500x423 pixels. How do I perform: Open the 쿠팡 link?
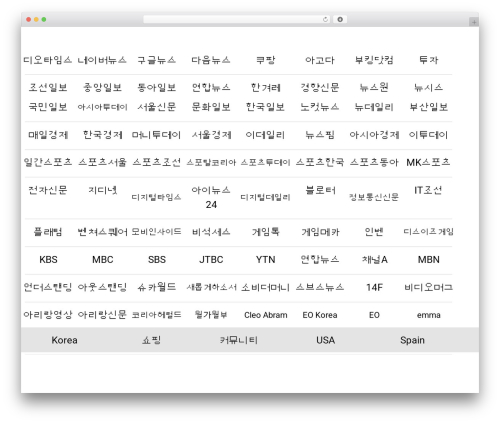click(x=265, y=60)
